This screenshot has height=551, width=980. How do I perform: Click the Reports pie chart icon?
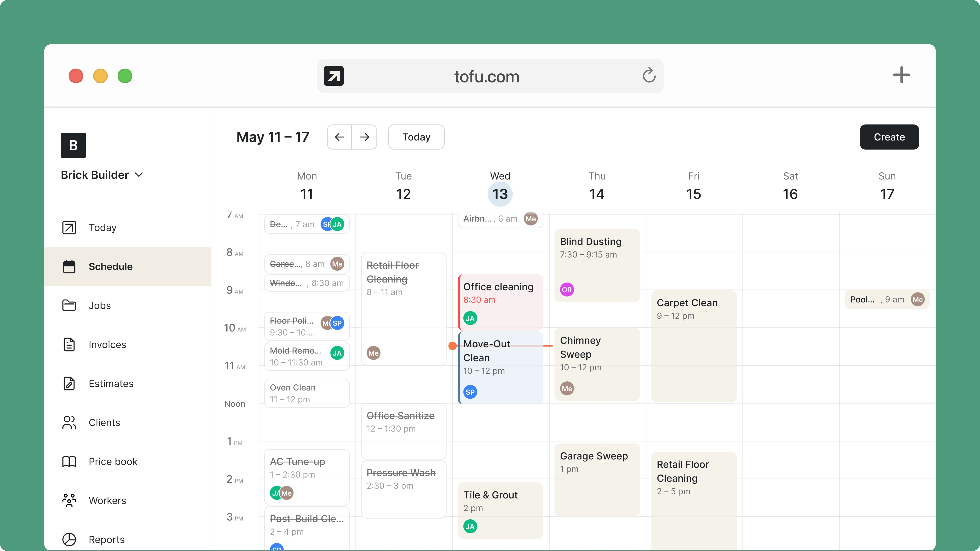click(69, 539)
